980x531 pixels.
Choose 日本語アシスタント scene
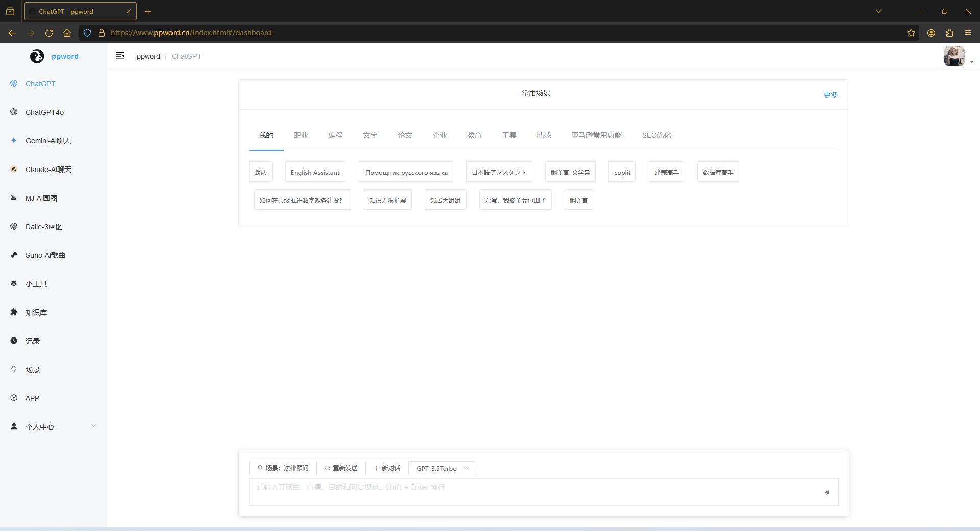point(499,172)
